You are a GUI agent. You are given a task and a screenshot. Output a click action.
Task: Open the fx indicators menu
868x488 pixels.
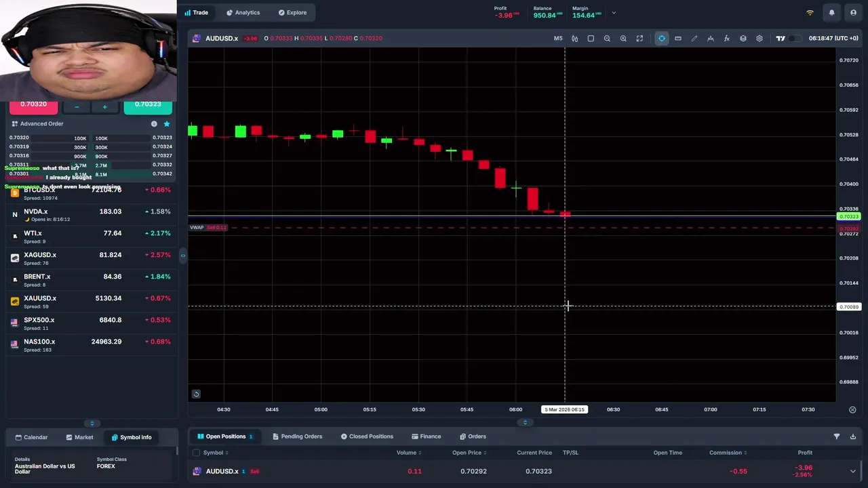(727, 39)
